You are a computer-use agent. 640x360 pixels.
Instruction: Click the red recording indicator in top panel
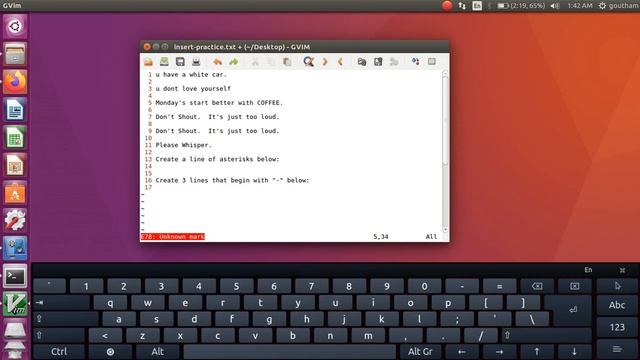(447, 6)
